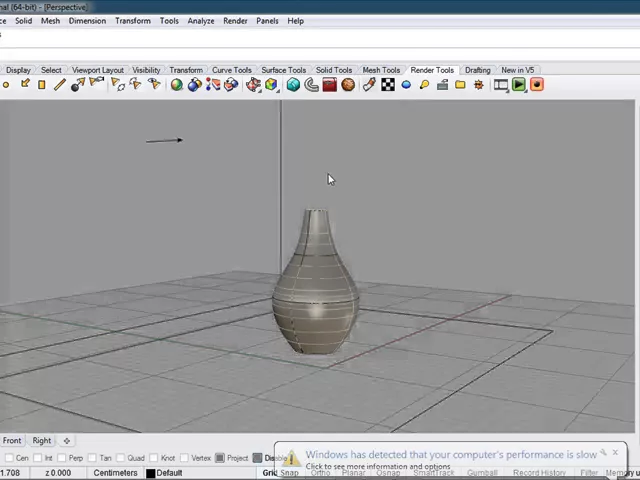Toggle Planar mode in status bar

tap(353, 473)
